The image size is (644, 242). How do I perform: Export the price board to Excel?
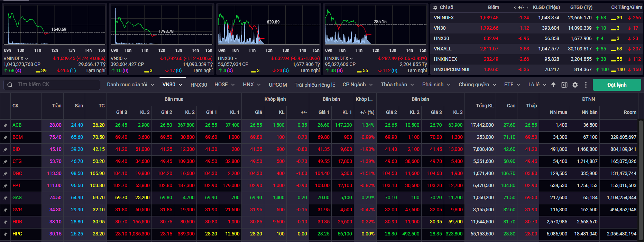point(564,85)
